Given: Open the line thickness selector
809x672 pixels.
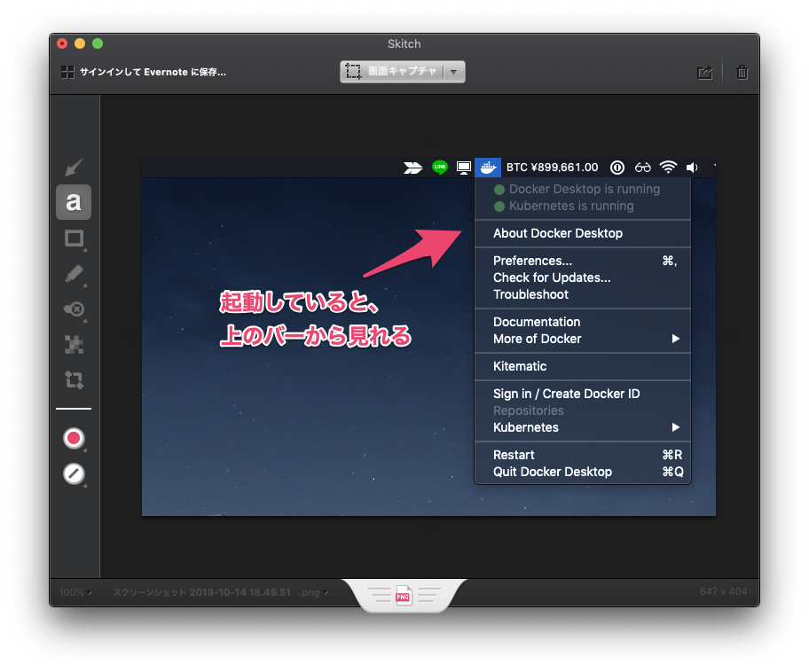Looking at the screenshot, I should tap(74, 473).
